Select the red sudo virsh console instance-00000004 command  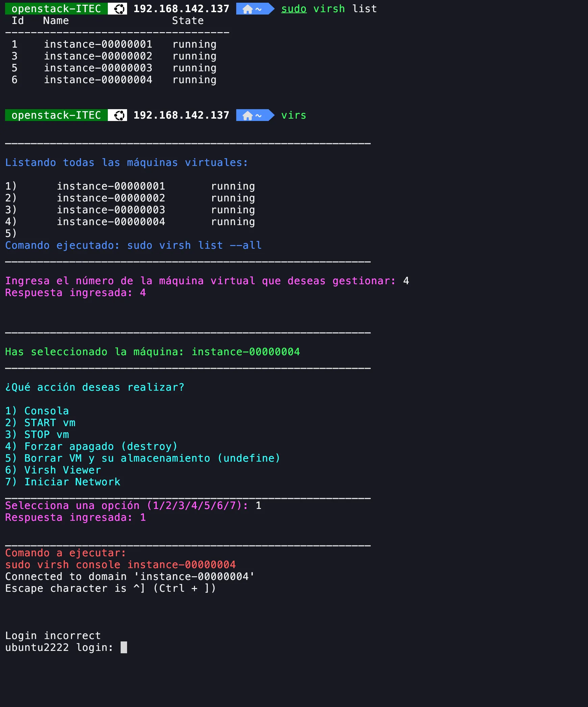click(x=120, y=564)
